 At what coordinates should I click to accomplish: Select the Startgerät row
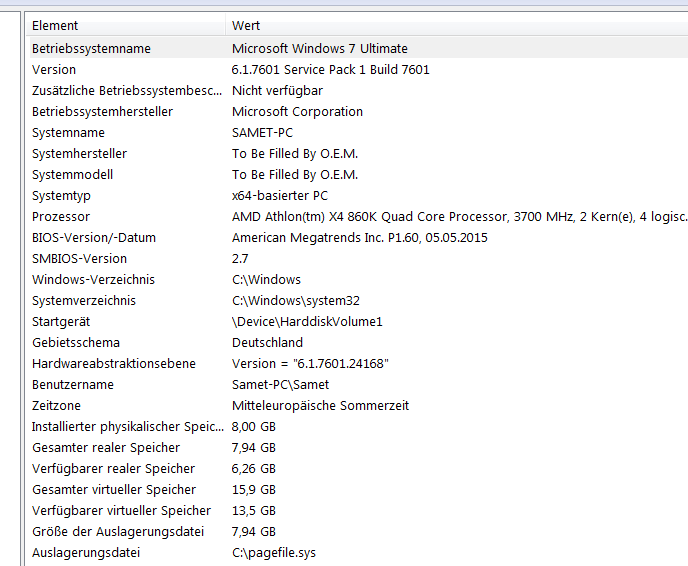359,322
